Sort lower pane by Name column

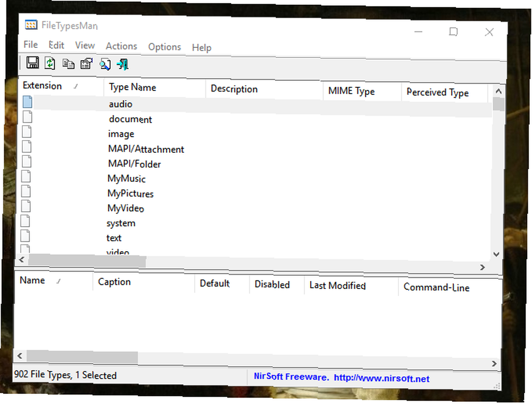(53, 281)
